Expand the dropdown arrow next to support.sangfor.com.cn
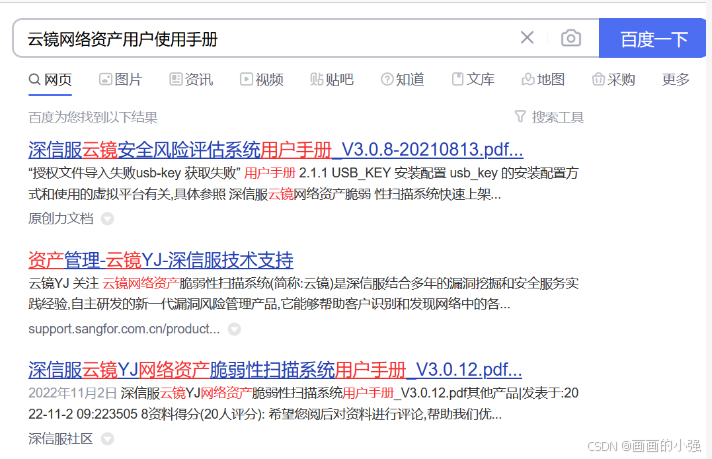Viewport: 712px width, 459px height. coord(234,329)
